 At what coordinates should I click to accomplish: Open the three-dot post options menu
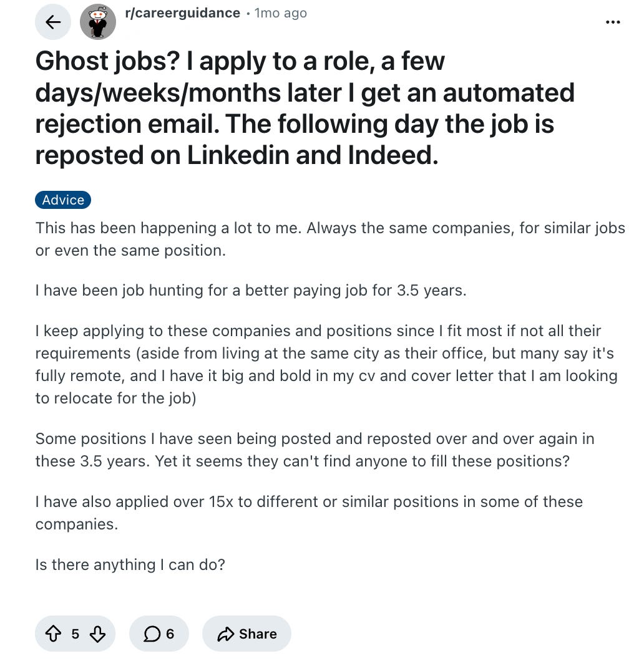click(613, 22)
